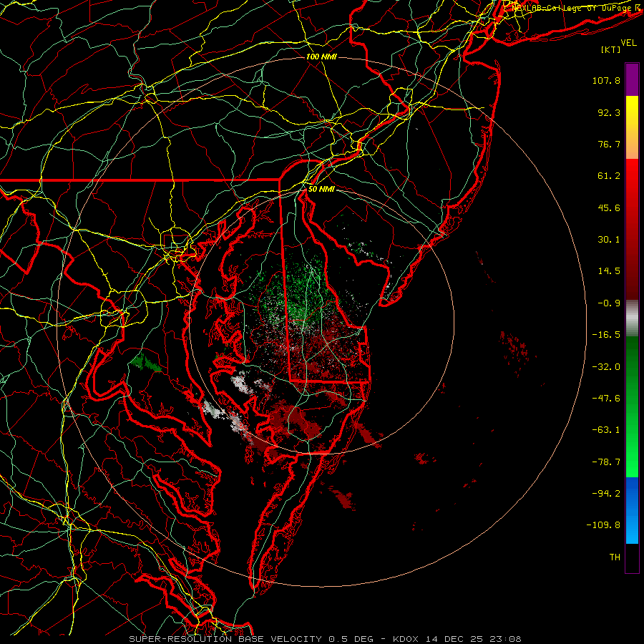
Task: Click the -16.5 legend value
Action: (606, 335)
